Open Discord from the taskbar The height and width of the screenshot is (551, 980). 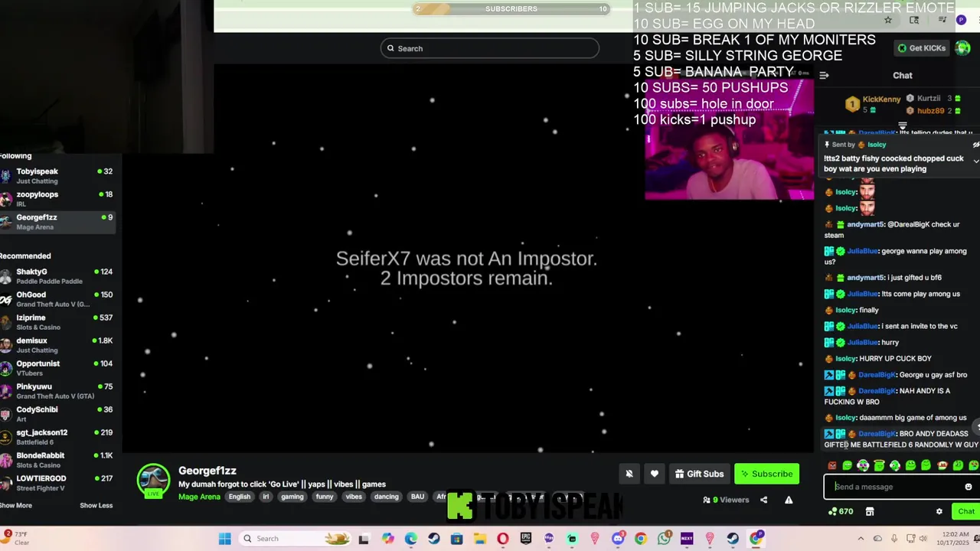click(618, 539)
